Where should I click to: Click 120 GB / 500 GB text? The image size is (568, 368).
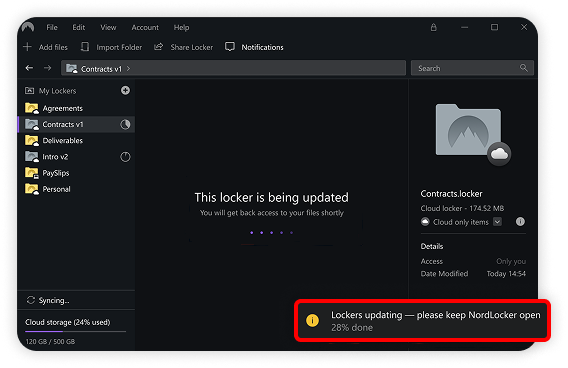50,342
